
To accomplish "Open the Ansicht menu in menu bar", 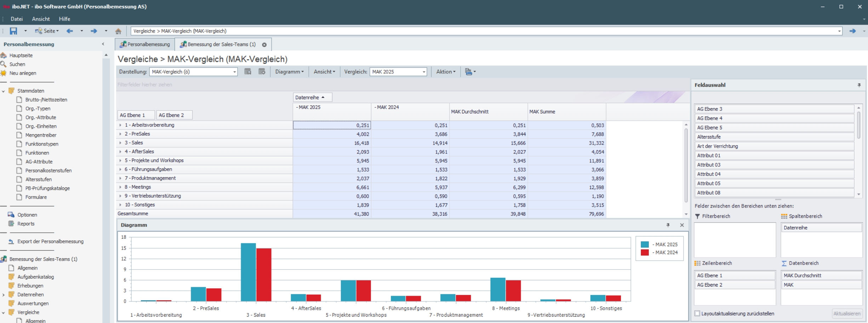I will pyautogui.click(x=41, y=19).
